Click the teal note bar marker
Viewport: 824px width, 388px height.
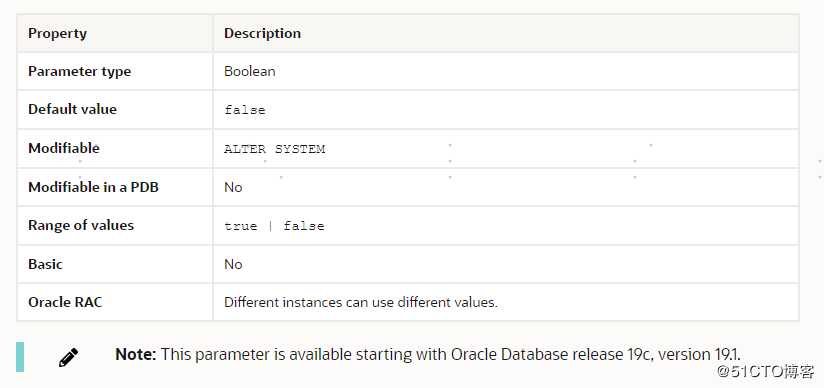tap(20, 357)
